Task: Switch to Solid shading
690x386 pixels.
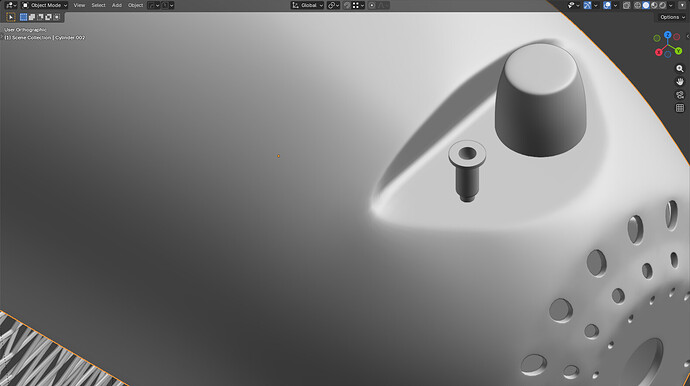Action: click(x=646, y=5)
